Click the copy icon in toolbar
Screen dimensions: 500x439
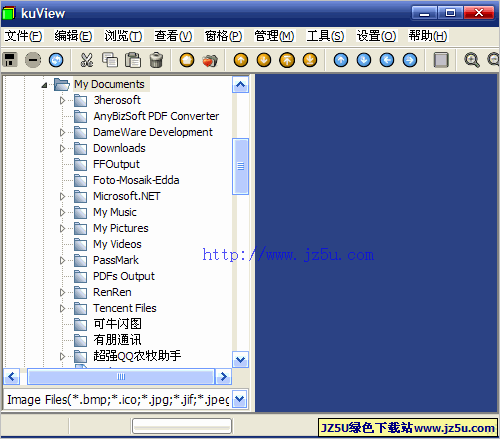coord(110,60)
